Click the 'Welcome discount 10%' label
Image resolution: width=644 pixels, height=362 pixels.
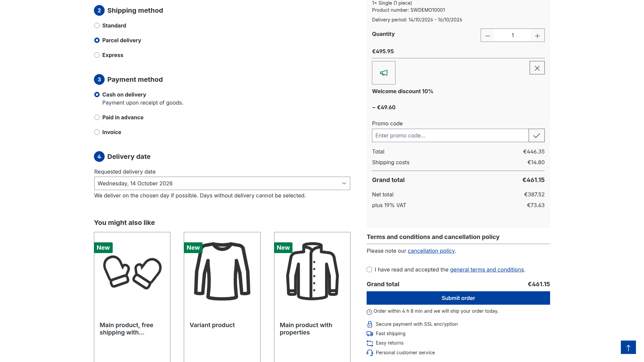point(402,91)
